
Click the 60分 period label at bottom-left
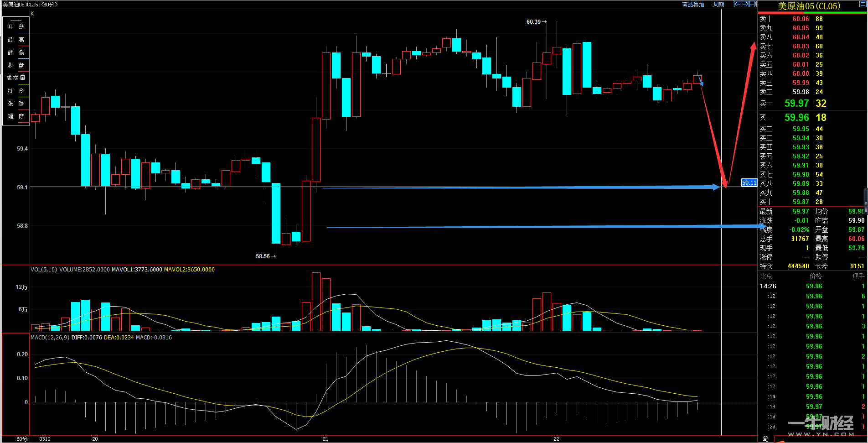click(x=22, y=439)
